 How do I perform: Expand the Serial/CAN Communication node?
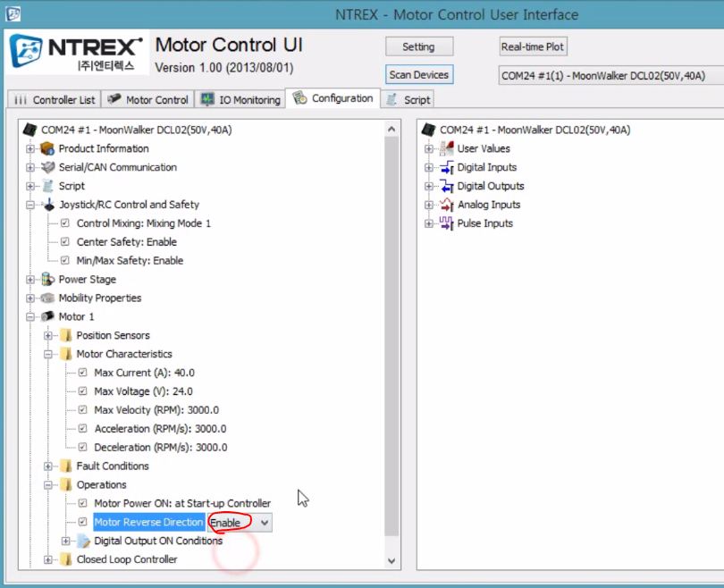[30, 167]
